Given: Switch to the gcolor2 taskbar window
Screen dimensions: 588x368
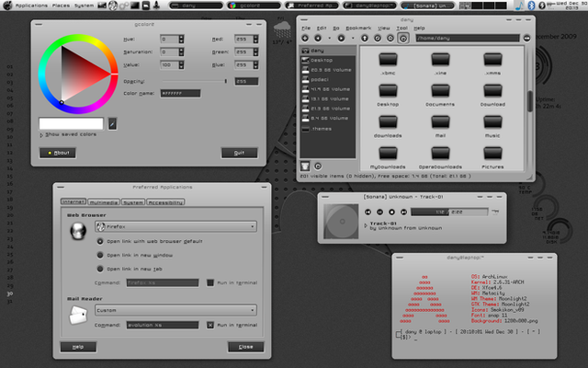Looking at the screenshot, I should coord(254,6).
